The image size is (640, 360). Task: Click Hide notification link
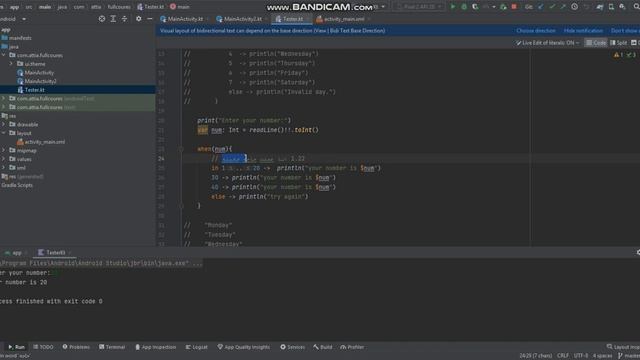(583, 31)
